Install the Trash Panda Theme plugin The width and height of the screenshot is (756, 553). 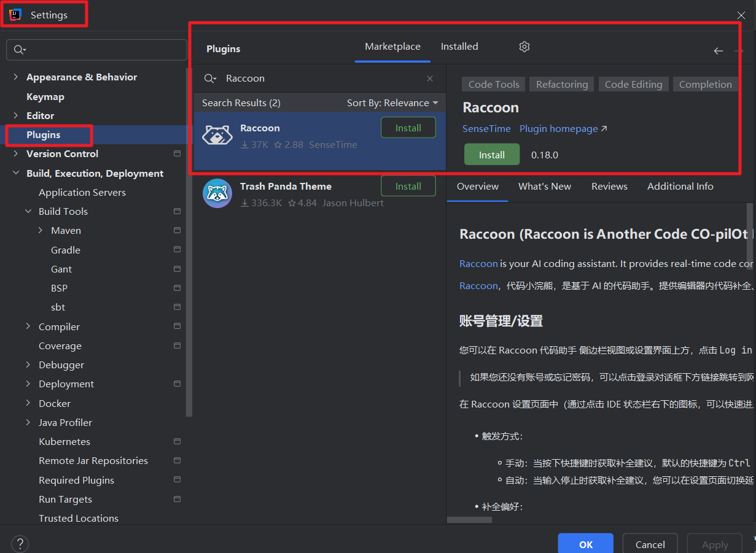(408, 186)
